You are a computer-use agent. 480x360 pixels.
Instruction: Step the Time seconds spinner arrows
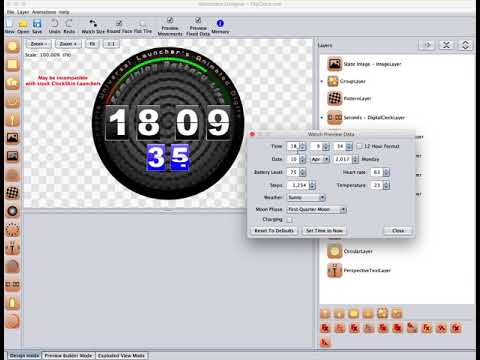tap(349, 146)
